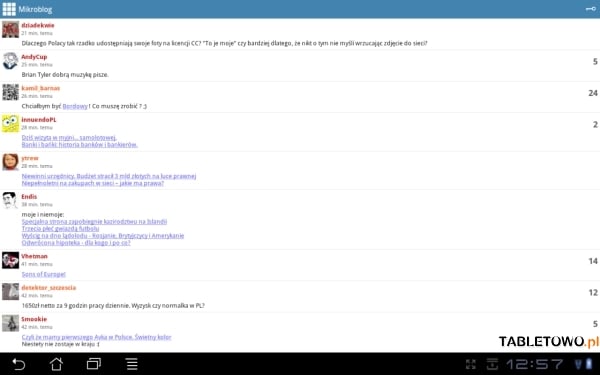Open the clock showing 12:57
Image resolution: width=600 pixels, height=375 pixels.
pos(535,364)
